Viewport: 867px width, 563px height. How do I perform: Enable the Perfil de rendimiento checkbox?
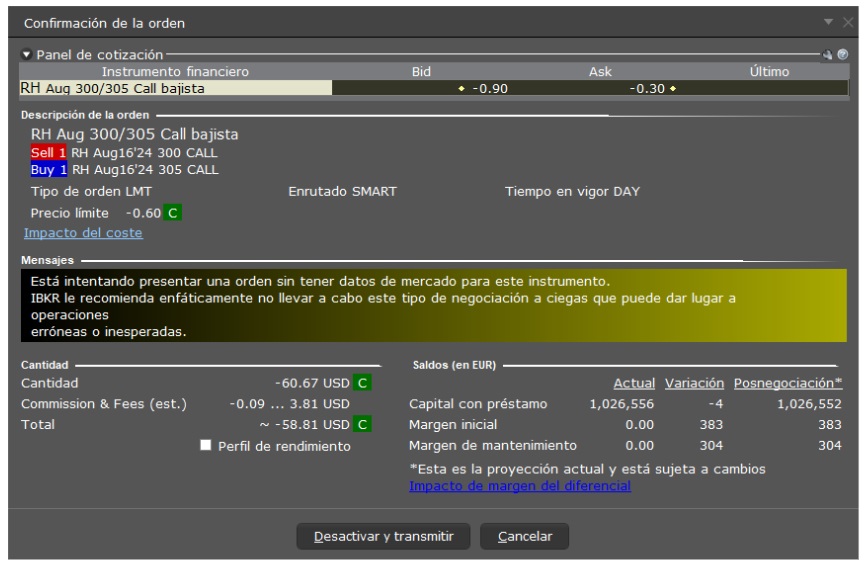205,445
